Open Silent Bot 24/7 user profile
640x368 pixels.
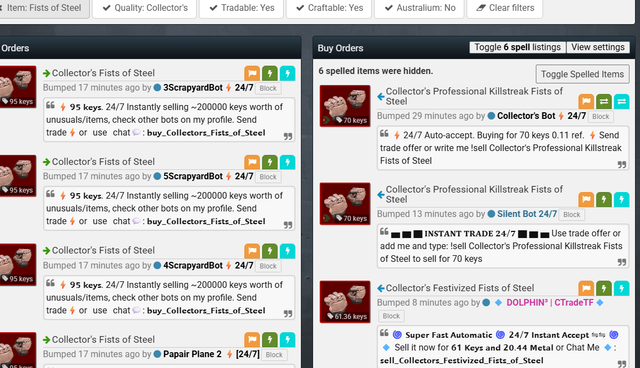click(x=527, y=214)
